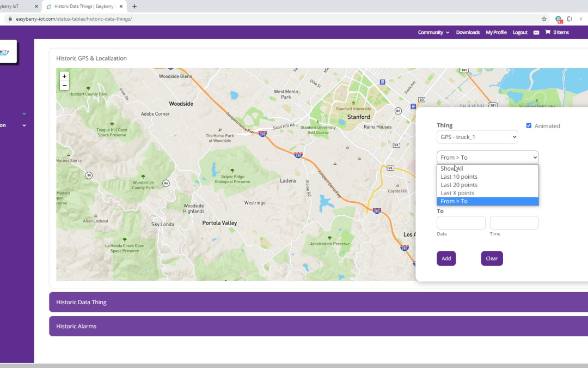
Task: Expand the second sidebar chevron
Action: (24, 125)
